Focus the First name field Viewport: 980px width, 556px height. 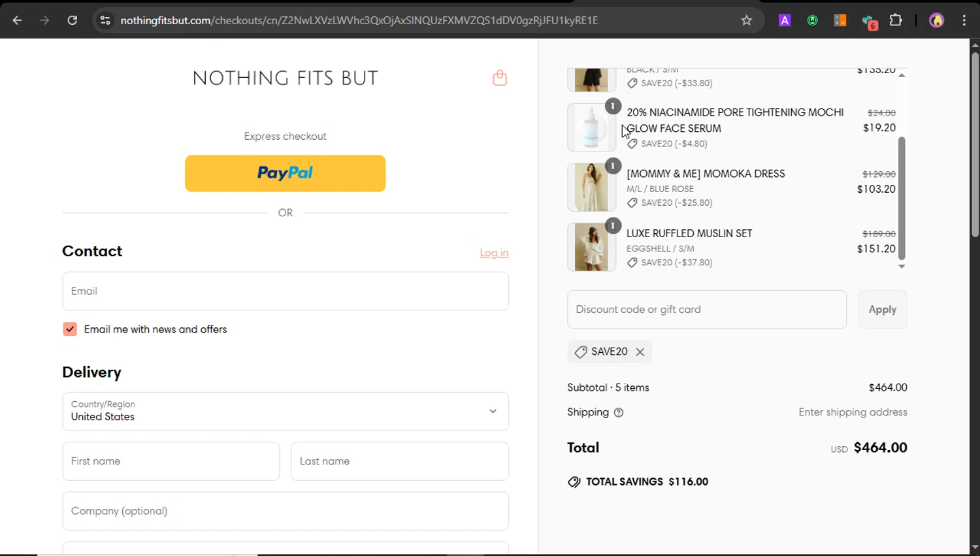click(x=171, y=461)
